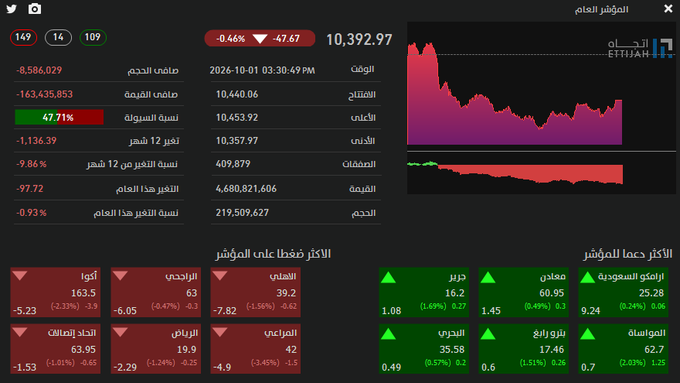Click the year-to-date percentage -0.93 %
Viewport: 680px width, 383px height.
click(31, 213)
